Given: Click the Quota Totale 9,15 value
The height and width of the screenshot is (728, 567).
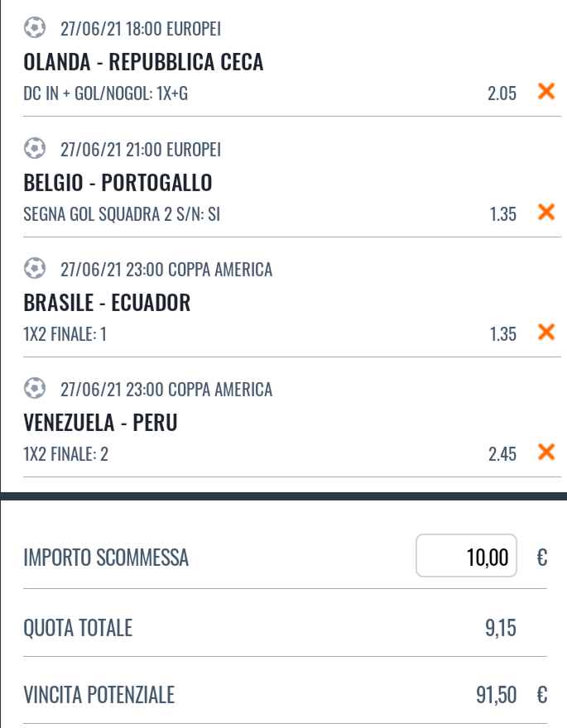Looking at the screenshot, I should tap(501, 628).
